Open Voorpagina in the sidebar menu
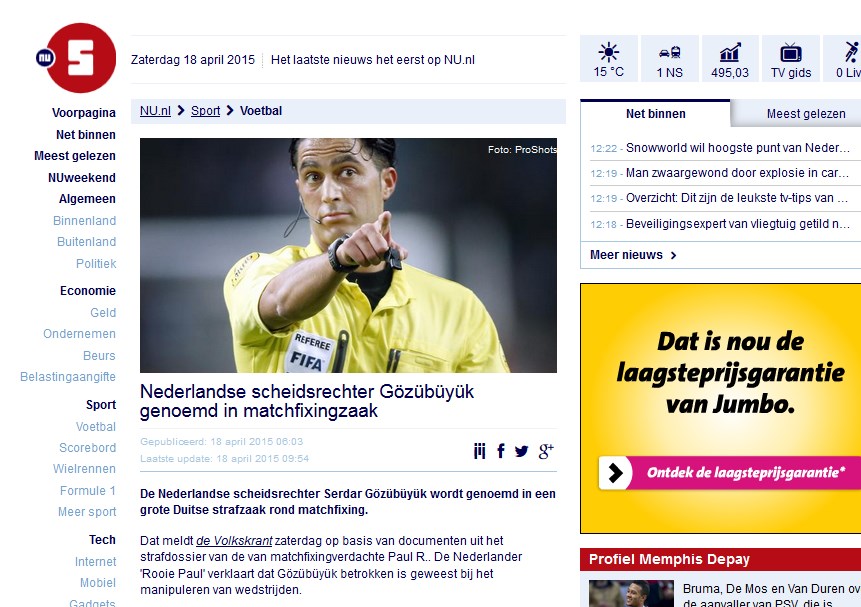Screen dimensions: 861x607 click(83, 113)
